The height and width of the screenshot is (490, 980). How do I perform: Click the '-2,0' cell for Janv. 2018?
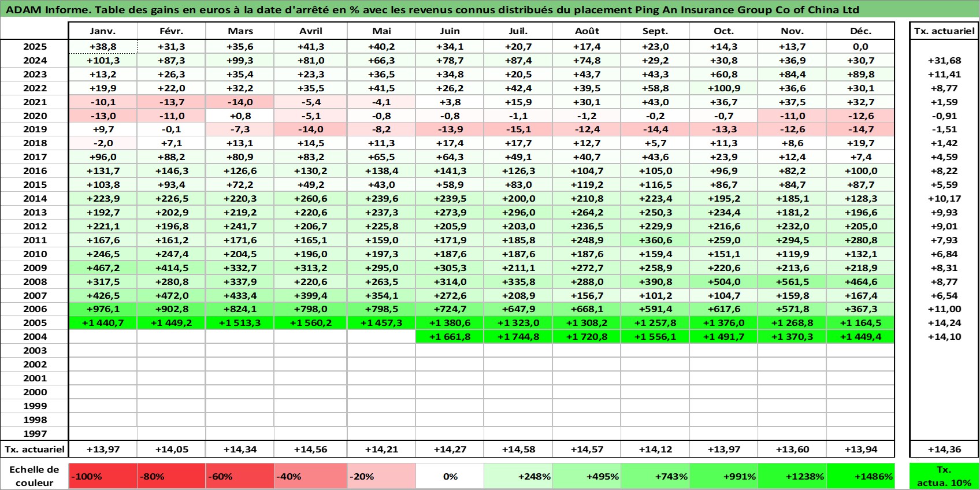103,143
